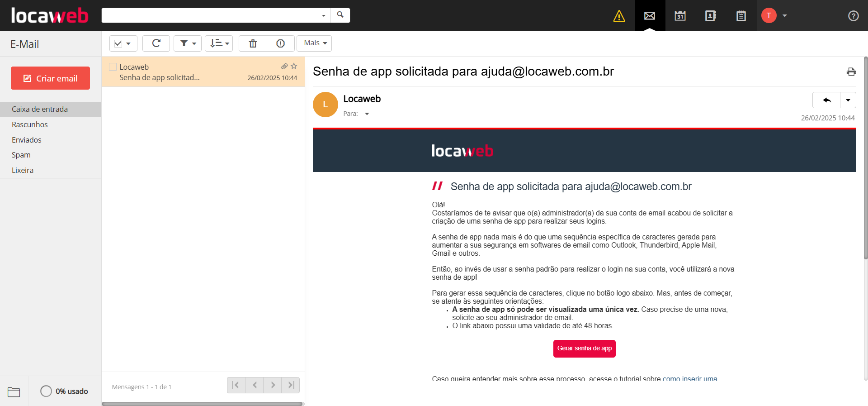Expand the search options dropdown arrow

point(323,15)
